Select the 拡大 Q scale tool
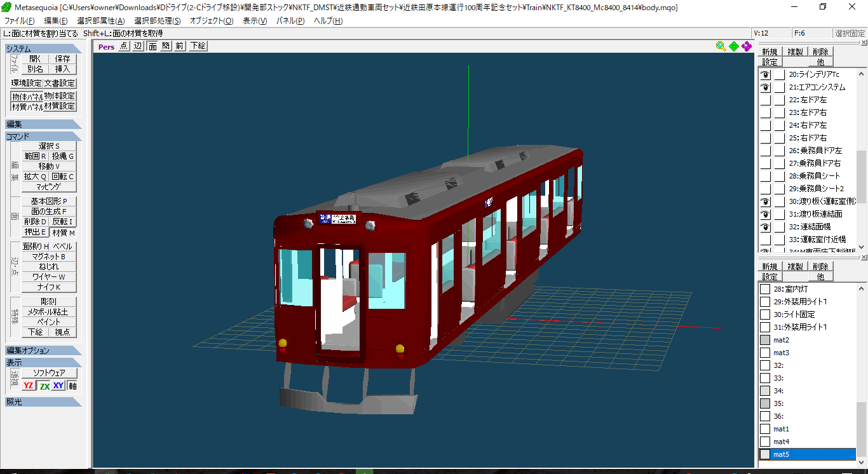This screenshot has height=474, width=868. [36, 177]
